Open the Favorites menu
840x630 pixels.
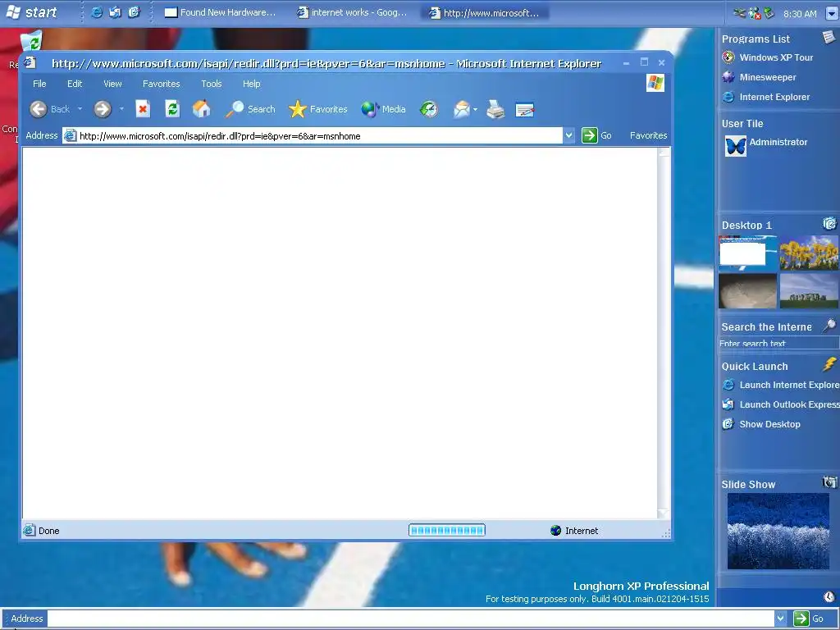coord(162,84)
